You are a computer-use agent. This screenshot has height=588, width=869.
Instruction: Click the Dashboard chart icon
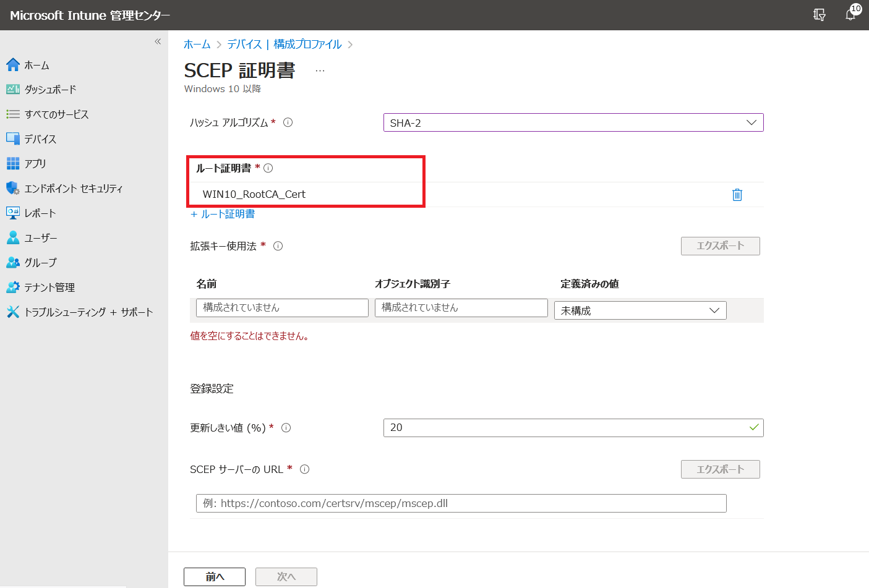(13, 89)
